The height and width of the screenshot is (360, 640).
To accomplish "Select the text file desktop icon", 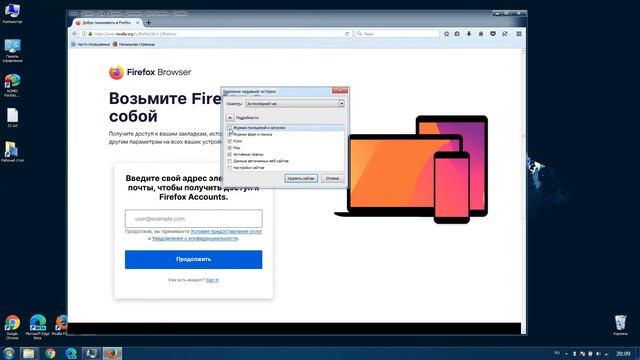I will click(12, 118).
